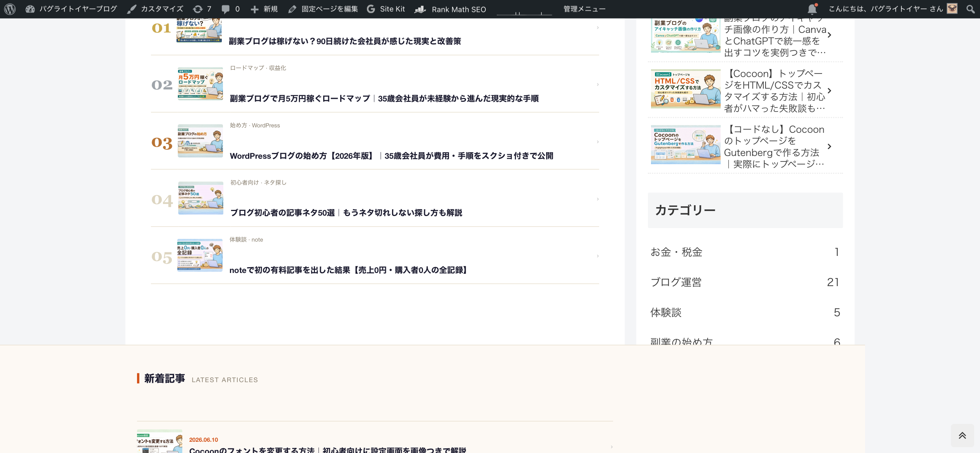This screenshot has height=453, width=980.
Task: Click thumbnail of 副業ブログの始め方
Action: [x=200, y=141]
